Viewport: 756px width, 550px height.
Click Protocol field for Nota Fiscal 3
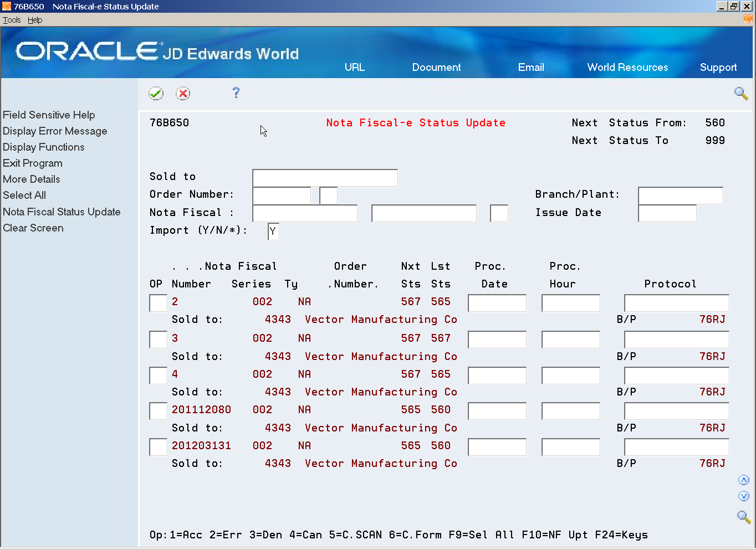(677, 340)
